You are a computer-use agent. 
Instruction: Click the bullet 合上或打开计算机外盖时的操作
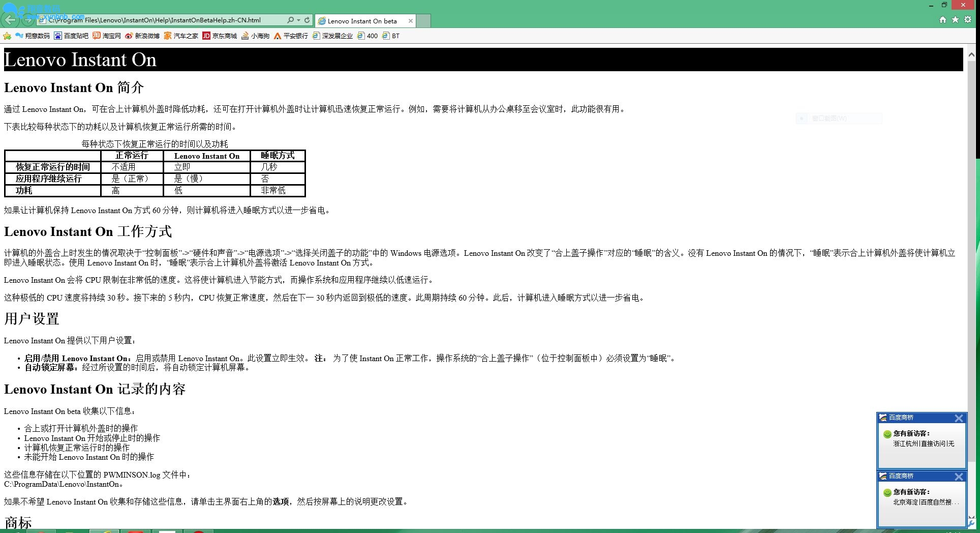[81, 428]
